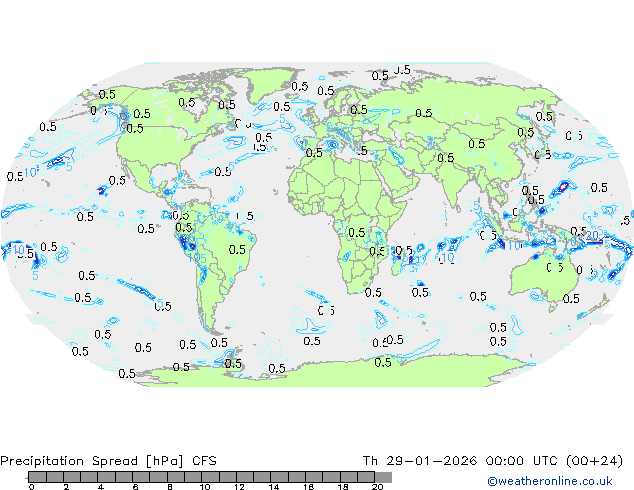Click the "8" tick label under the color scale
The width and height of the screenshot is (634, 490).
click(170, 487)
